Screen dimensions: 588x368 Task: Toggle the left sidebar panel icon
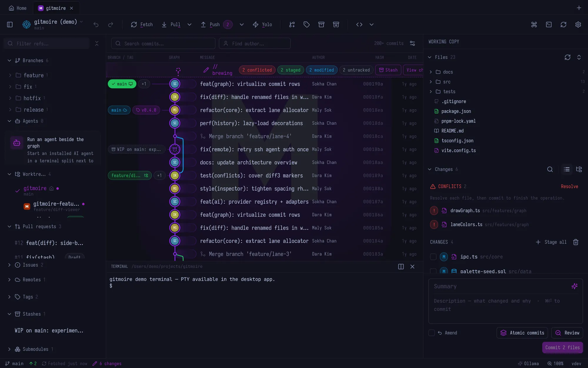click(10, 24)
